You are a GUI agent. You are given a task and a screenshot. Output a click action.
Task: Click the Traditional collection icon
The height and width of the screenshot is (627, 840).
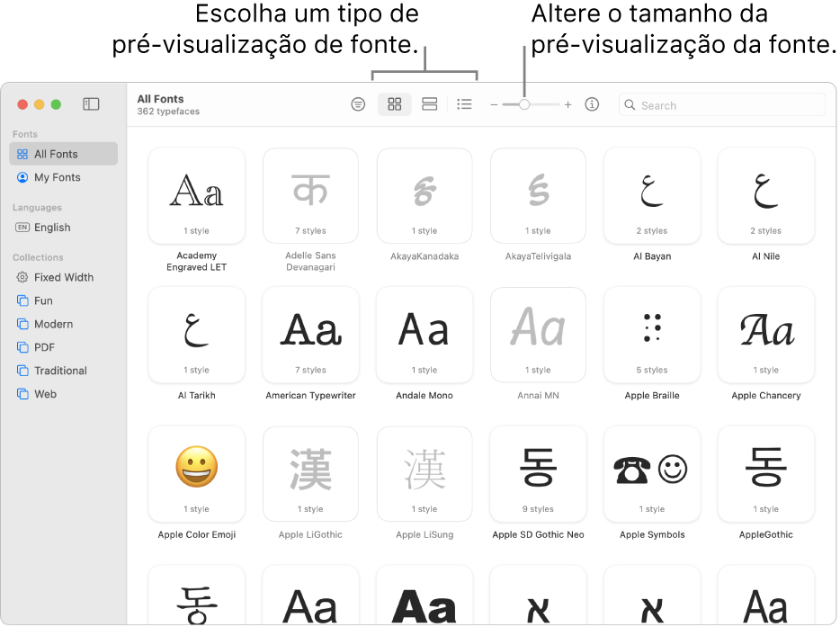[22, 371]
